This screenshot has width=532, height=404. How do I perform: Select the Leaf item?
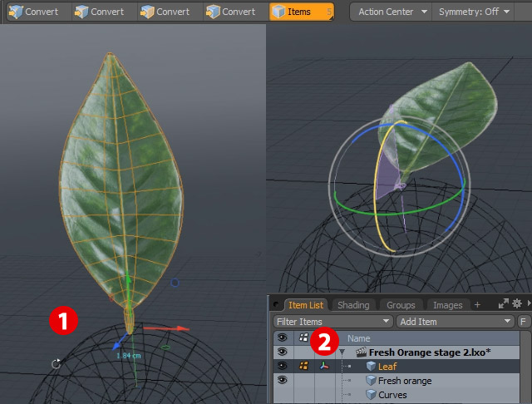[387, 367]
